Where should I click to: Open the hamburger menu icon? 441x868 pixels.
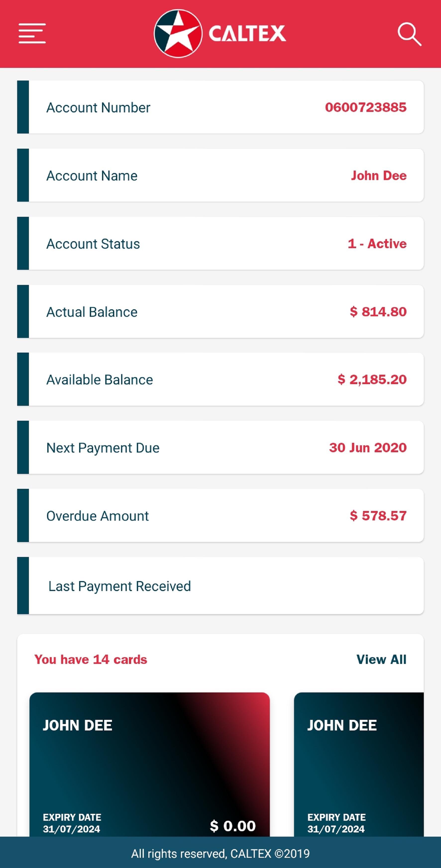click(32, 33)
